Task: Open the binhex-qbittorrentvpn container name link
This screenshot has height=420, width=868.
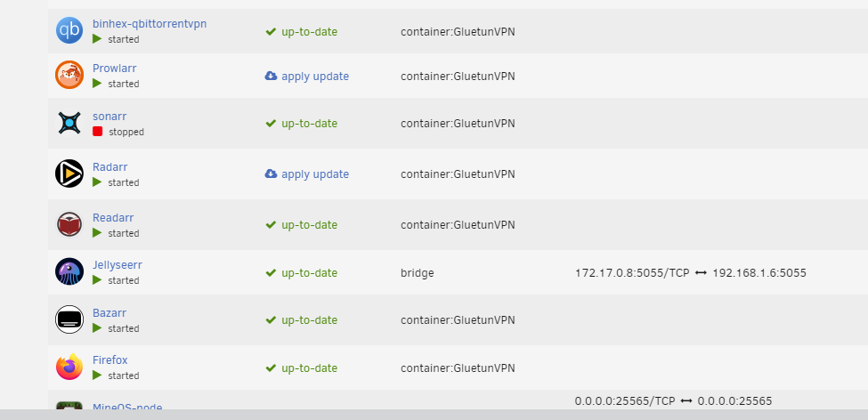Action: tap(150, 24)
